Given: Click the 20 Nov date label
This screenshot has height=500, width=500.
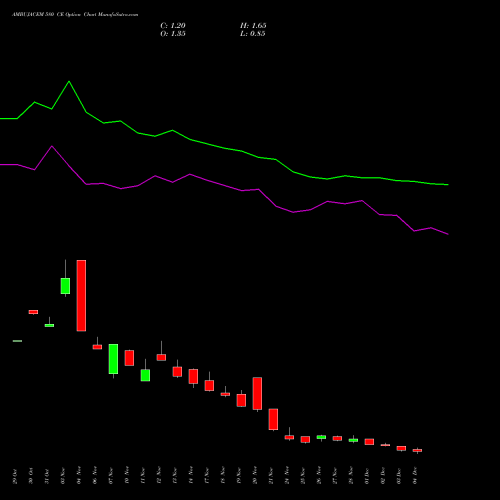Looking at the screenshot, I should point(255,476).
